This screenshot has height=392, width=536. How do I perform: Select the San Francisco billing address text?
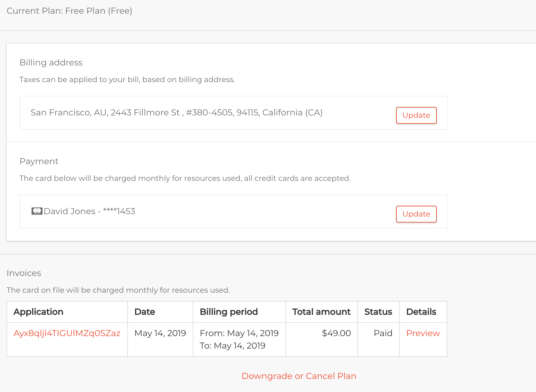(177, 112)
